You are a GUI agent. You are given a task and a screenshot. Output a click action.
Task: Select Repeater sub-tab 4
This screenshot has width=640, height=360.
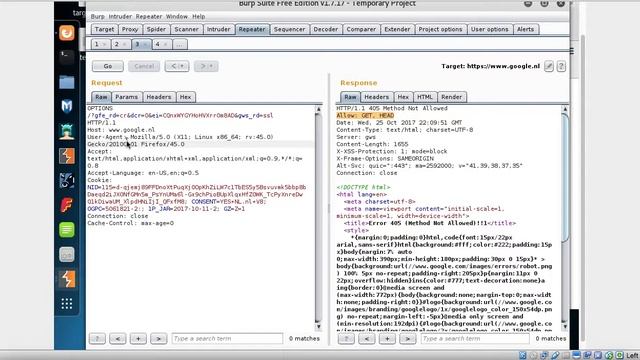(x=162, y=44)
